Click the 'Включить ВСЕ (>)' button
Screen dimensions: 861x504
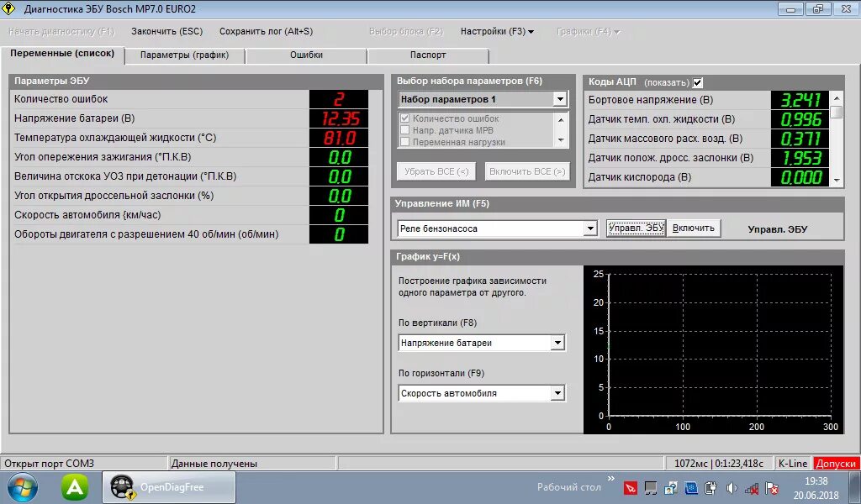527,171
